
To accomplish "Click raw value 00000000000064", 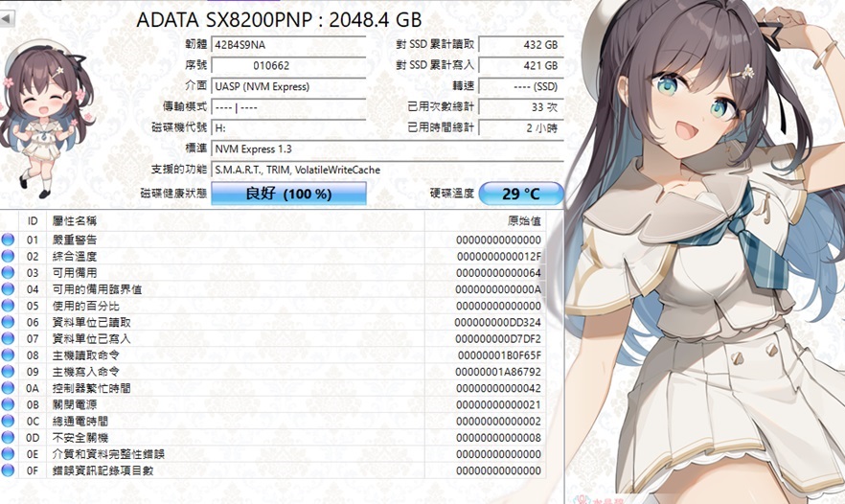I will [x=498, y=273].
